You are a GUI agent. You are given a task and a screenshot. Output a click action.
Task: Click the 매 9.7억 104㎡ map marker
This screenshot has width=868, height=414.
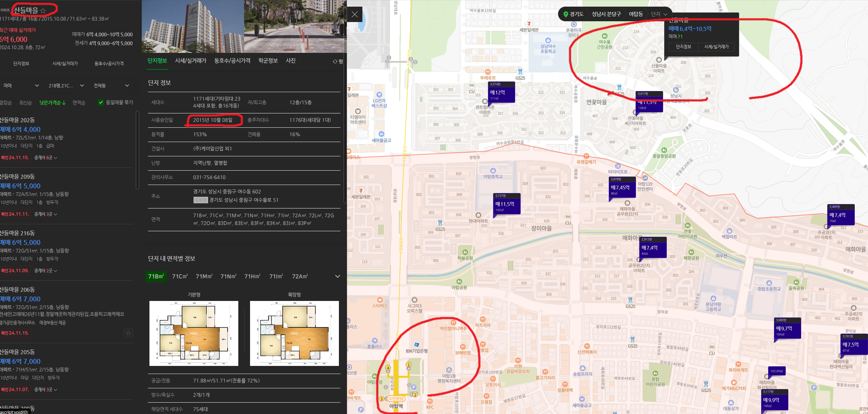click(787, 328)
